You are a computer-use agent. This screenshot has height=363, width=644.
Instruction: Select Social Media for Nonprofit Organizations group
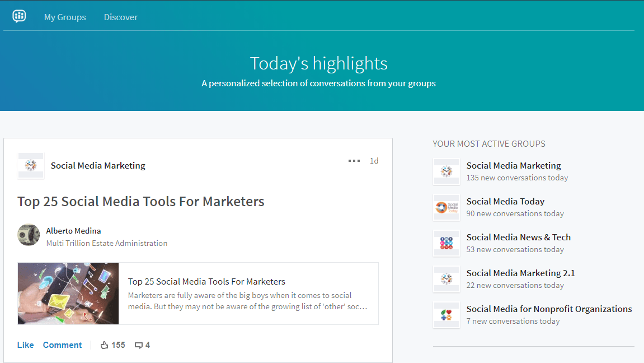pos(549,309)
